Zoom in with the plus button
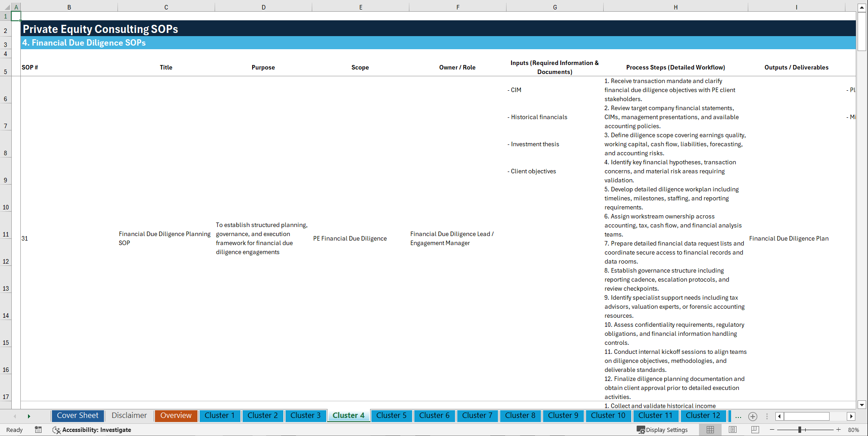The width and height of the screenshot is (868, 436). [x=839, y=430]
